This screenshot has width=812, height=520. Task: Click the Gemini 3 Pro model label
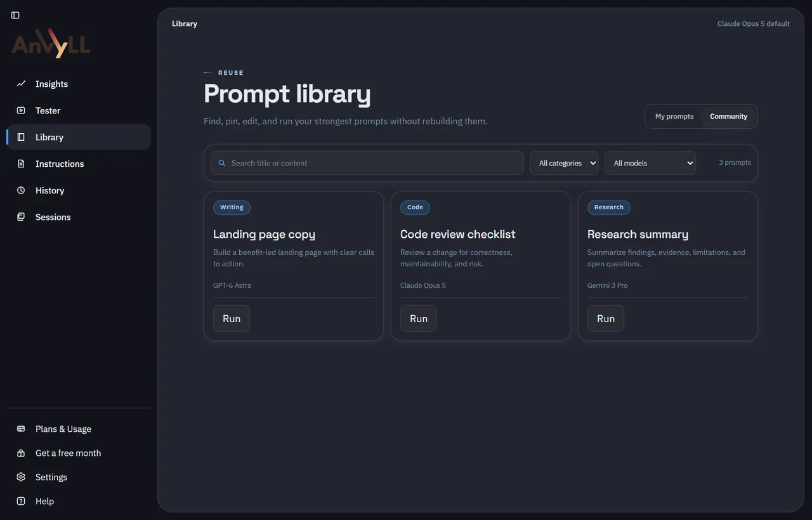pos(608,285)
